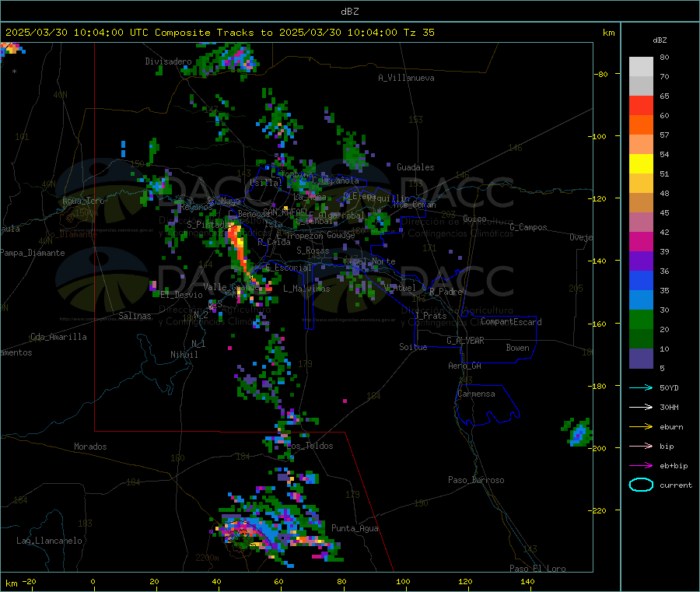Click the magenta eb+bip arrow legend icon
The width and height of the screenshot is (700, 592).
(641, 465)
